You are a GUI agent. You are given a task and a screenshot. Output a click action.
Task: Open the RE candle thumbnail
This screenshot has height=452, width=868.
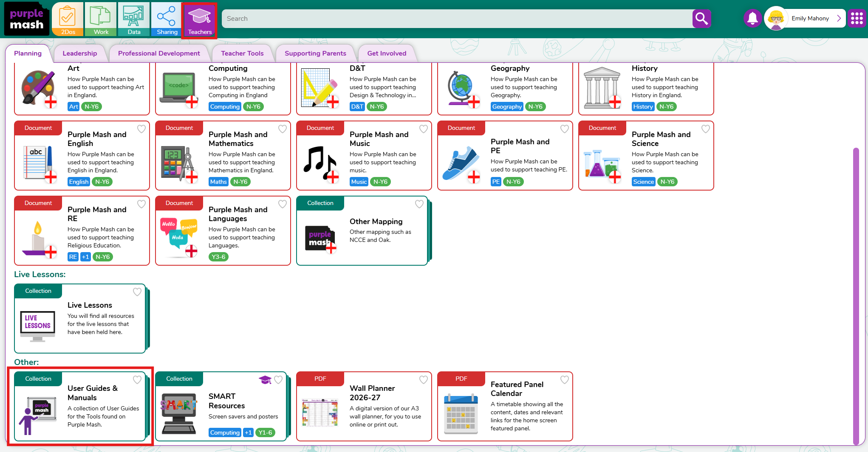[39, 239]
